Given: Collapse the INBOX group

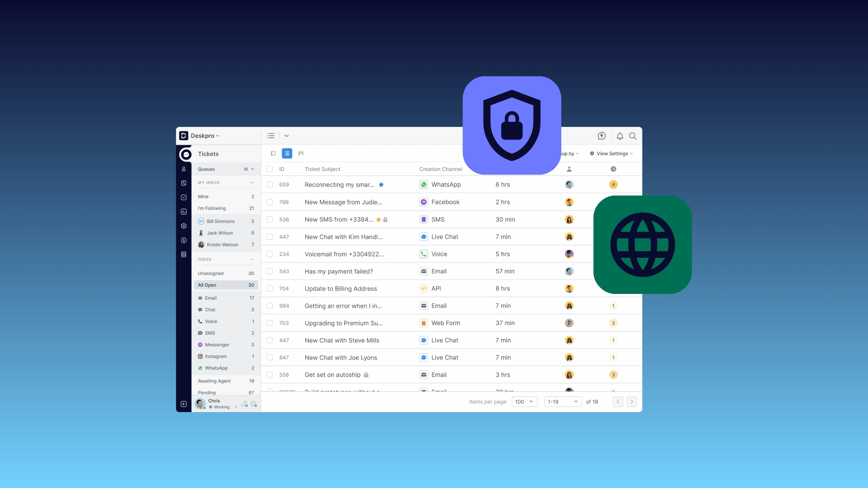Looking at the screenshot, I should click(252, 260).
